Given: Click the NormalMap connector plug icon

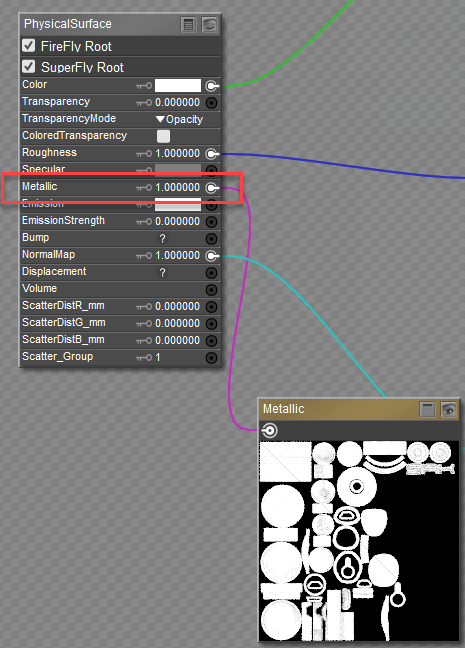Looking at the screenshot, I should pyautogui.click(x=212, y=256).
